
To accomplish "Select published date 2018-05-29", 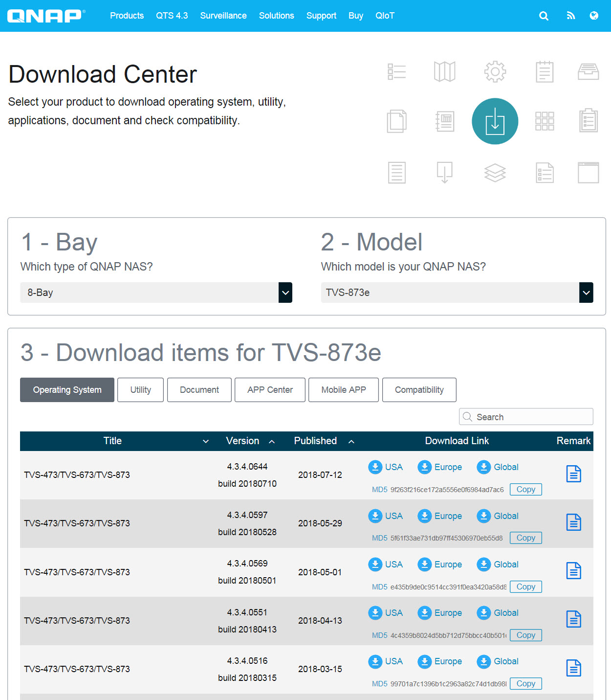I will coord(320,523).
